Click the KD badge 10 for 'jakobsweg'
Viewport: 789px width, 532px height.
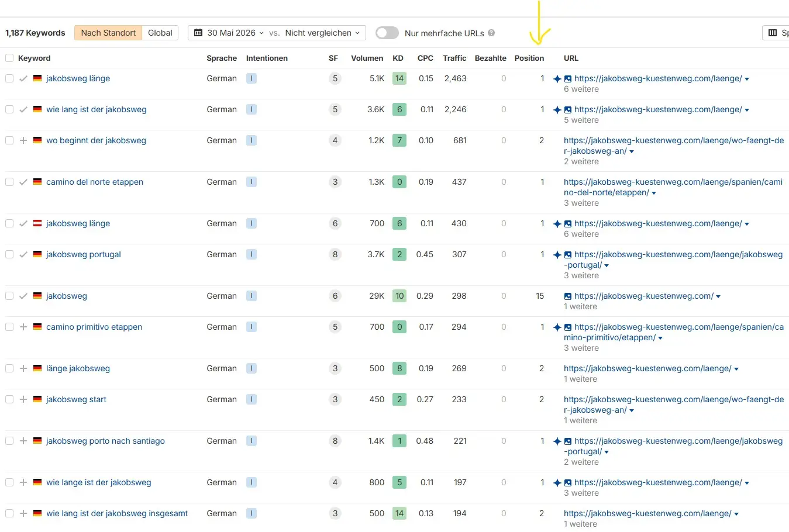[x=399, y=296]
